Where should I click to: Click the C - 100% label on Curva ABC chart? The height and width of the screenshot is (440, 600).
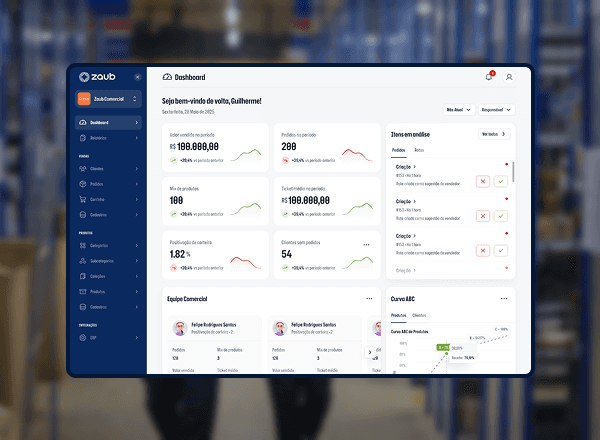coord(501,329)
